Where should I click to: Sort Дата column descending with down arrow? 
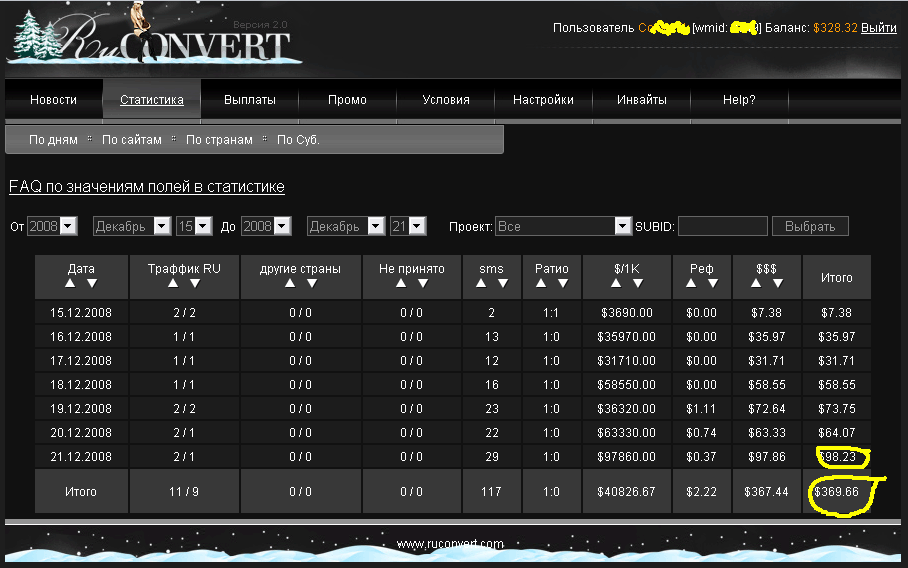tap(91, 284)
